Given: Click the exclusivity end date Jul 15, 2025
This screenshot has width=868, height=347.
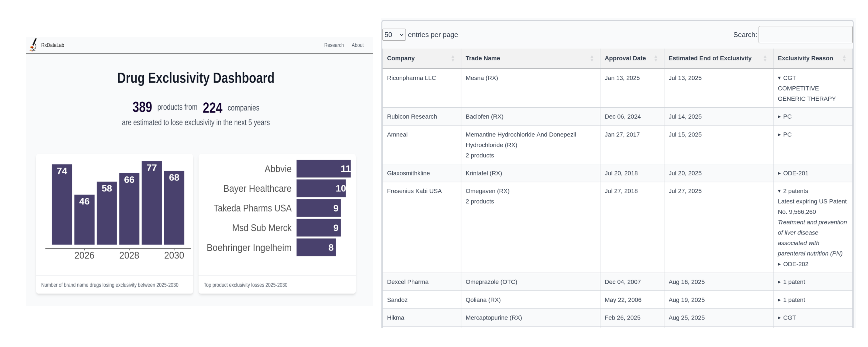Looking at the screenshot, I should point(685,134).
